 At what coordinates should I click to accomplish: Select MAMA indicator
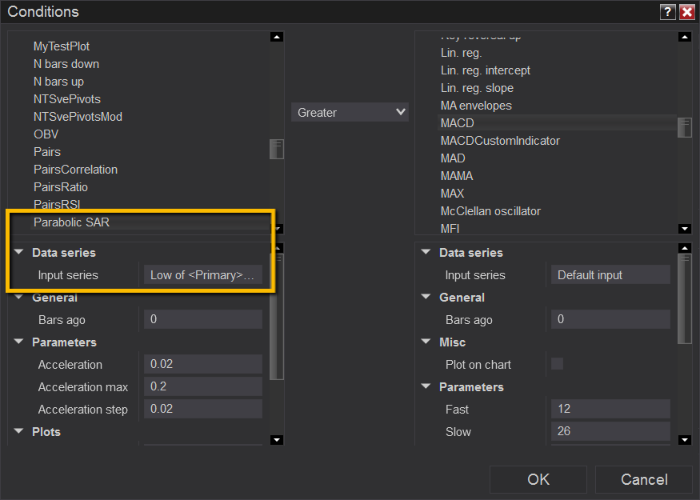pyautogui.click(x=457, y=176)
